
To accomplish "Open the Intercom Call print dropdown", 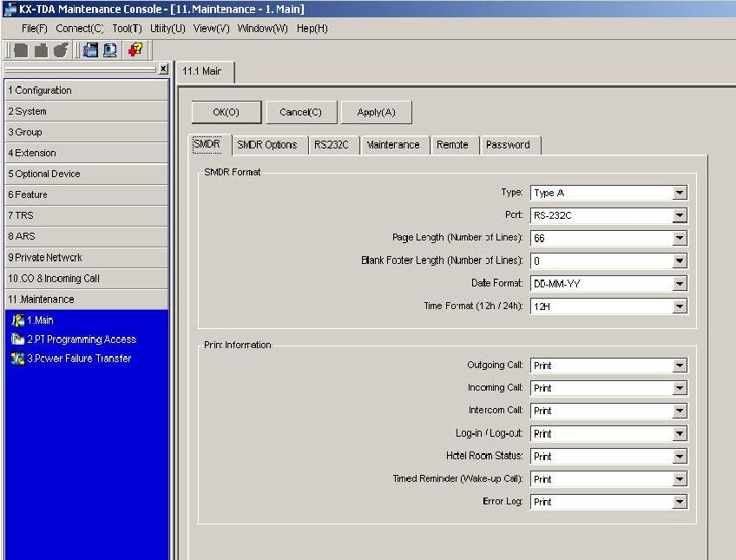I will (679, 411).
